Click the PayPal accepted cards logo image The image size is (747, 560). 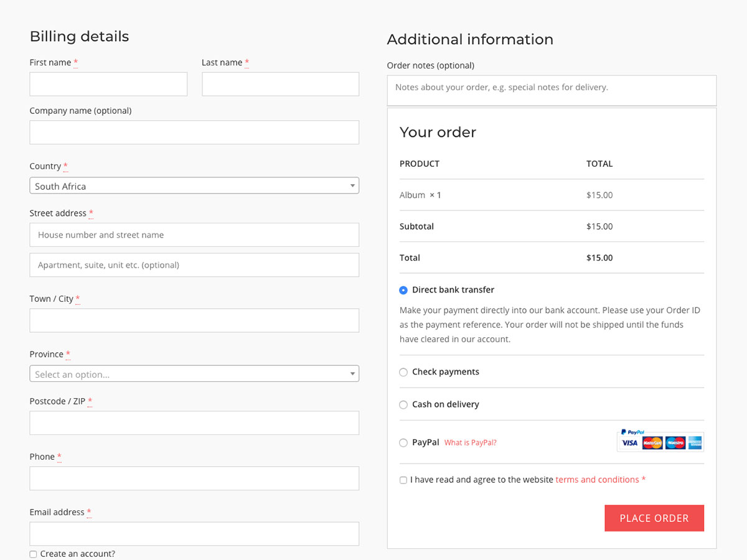[660, 440]
